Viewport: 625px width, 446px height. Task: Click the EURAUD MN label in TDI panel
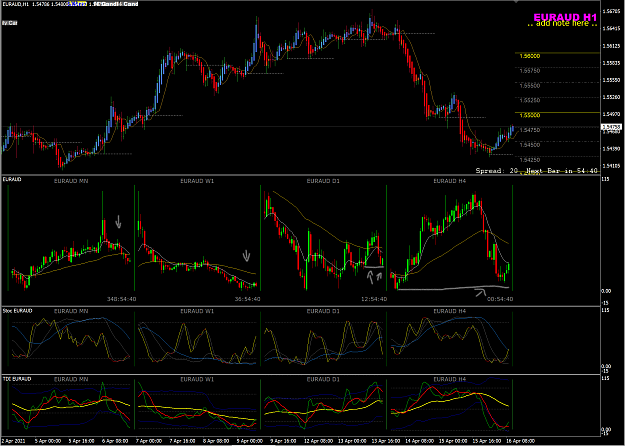(71, 379)
